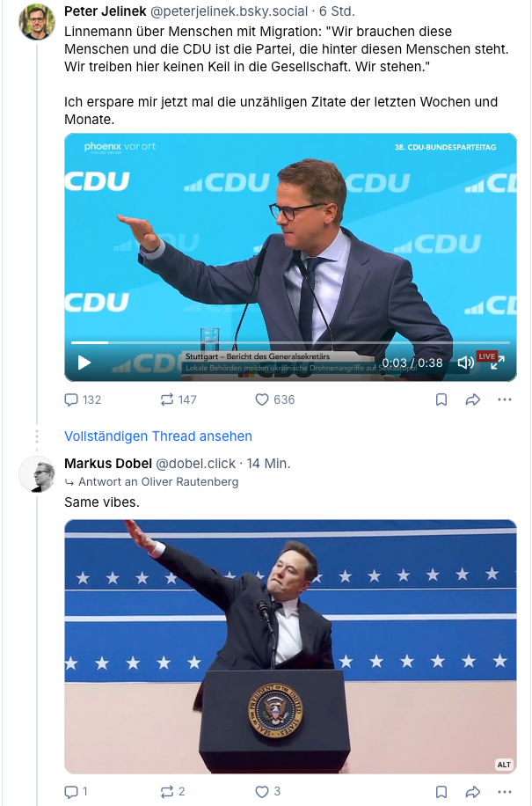
Task: Share Peter Jelinek's post
Action: coord(472,399)
